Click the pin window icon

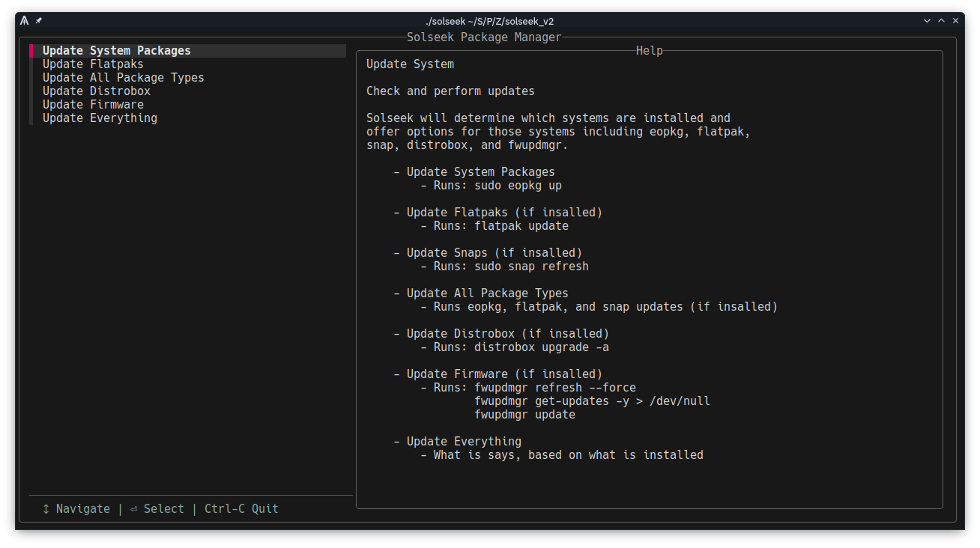(39, 21)
